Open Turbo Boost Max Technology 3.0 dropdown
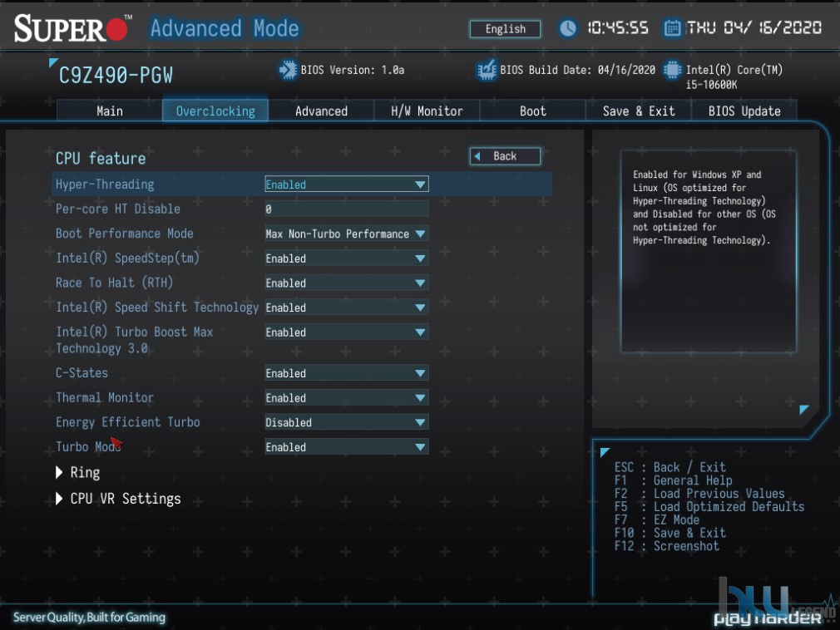Viewport: 840px width, 630px height. (347, 332)
